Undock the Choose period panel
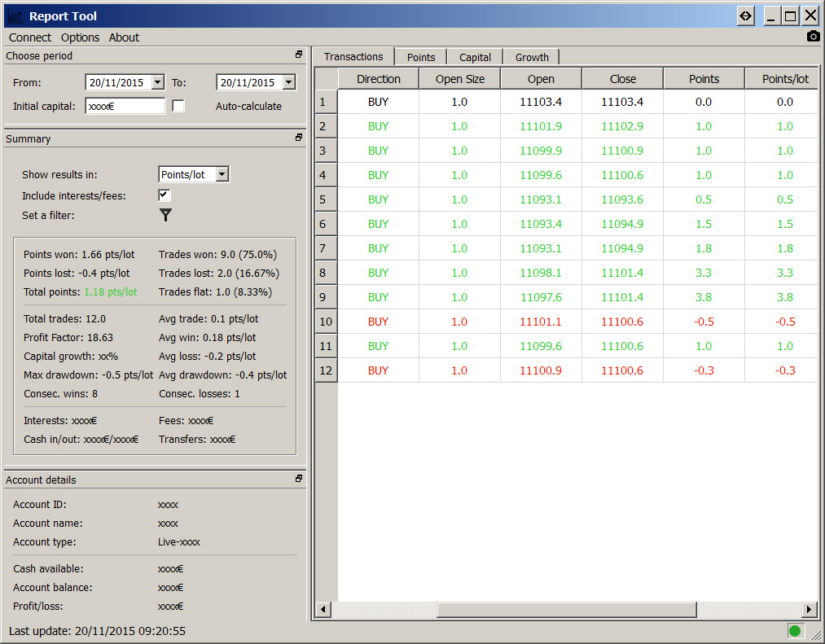 tap(299, 55)
